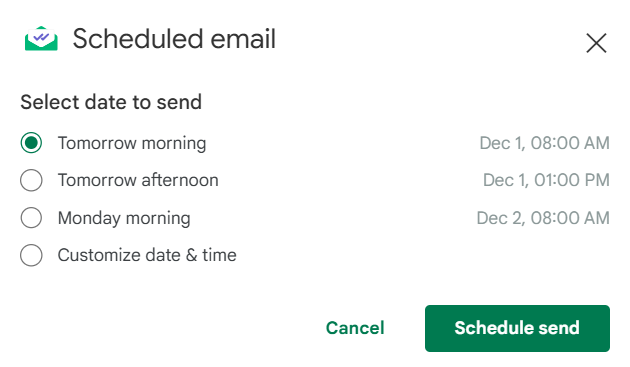
Task: Choose the Tomorrow afternoon radio button
Action: tap(31, 180)
